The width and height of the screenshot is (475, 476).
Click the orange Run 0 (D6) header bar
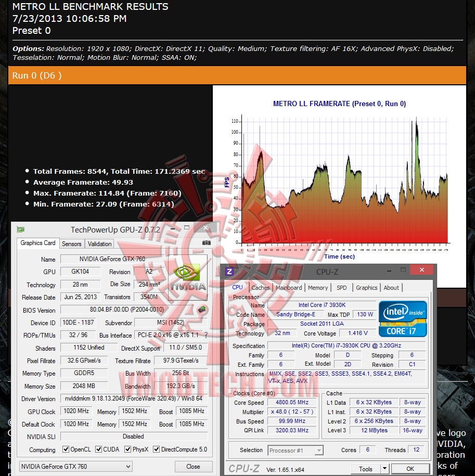237,75
